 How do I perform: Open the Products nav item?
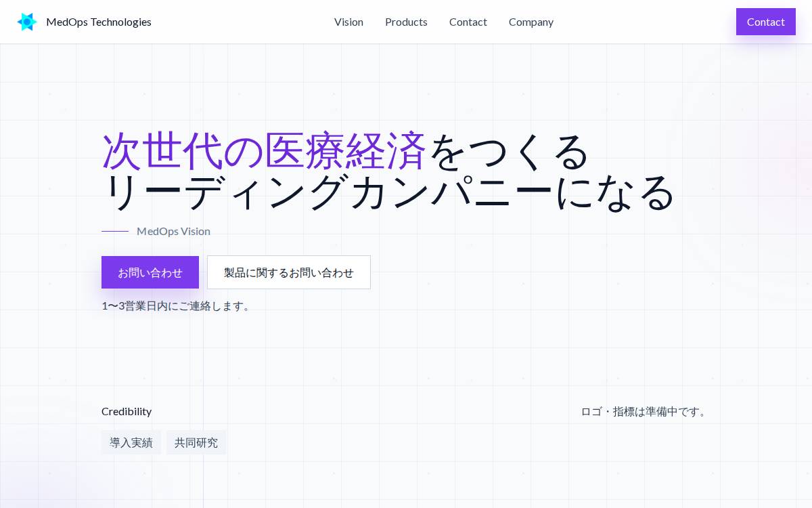[406, 22]
